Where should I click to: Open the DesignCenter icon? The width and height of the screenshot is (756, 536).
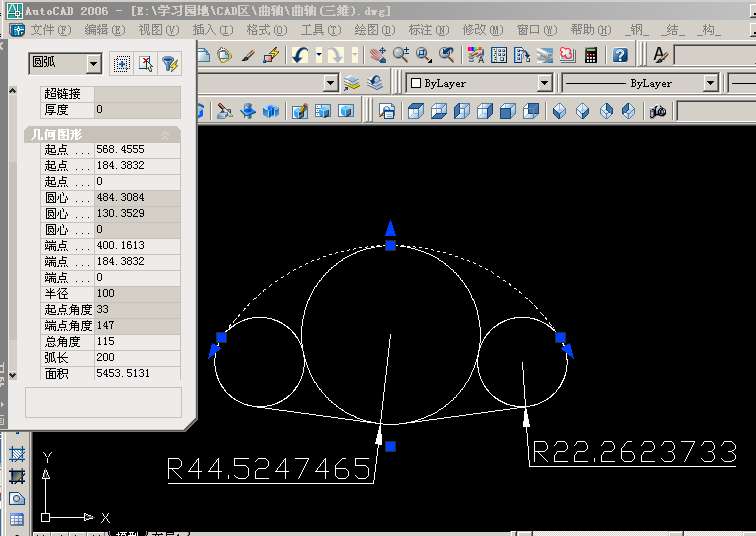499,55
